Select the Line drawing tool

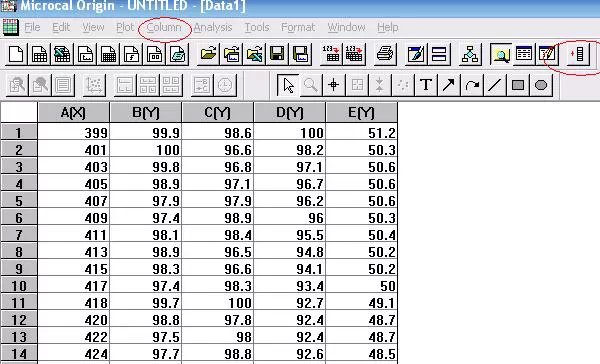click(494, 85)
